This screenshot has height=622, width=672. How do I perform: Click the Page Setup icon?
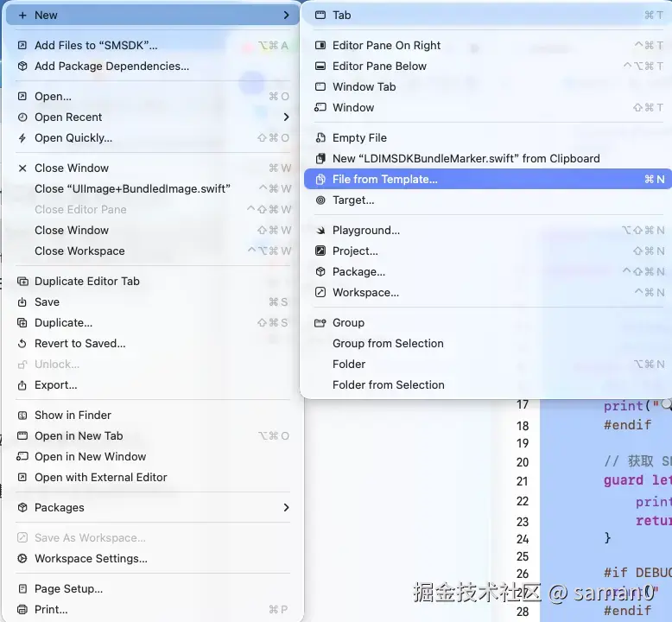[22, 588]
